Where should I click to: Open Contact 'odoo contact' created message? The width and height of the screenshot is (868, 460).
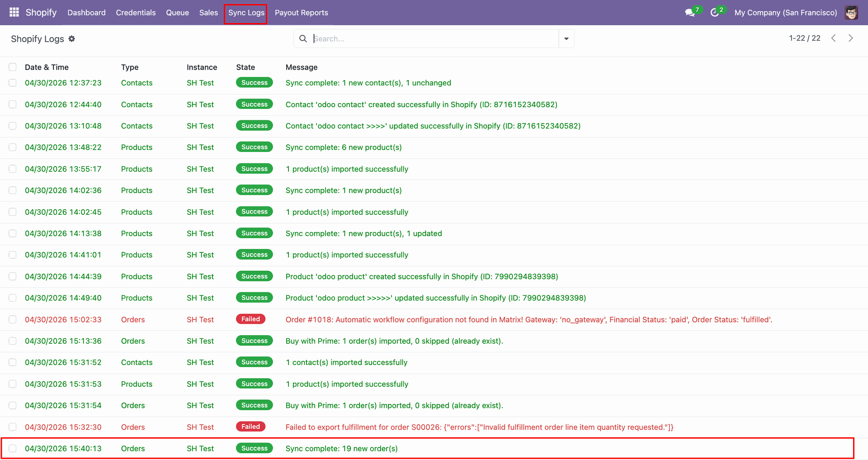[421, 104]
